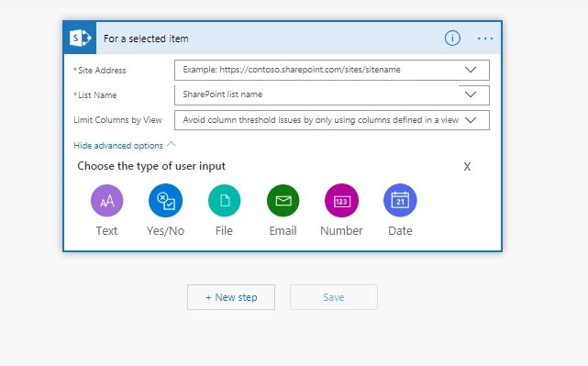Click inside the Site Address field
The image size is (588, 366).
332,70
